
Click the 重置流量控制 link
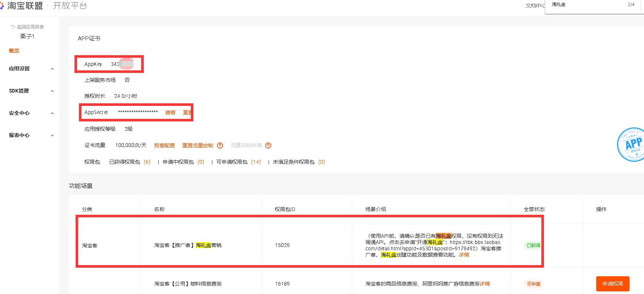point(197,146)
